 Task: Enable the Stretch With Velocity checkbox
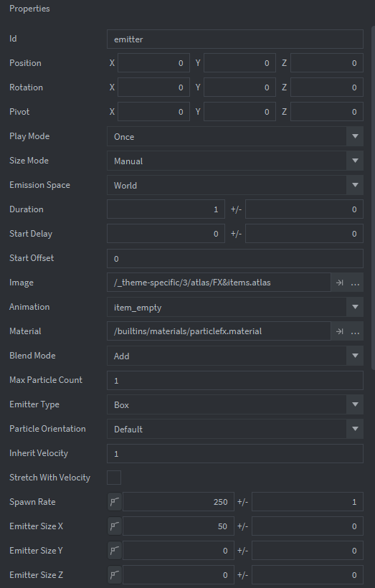114,478
